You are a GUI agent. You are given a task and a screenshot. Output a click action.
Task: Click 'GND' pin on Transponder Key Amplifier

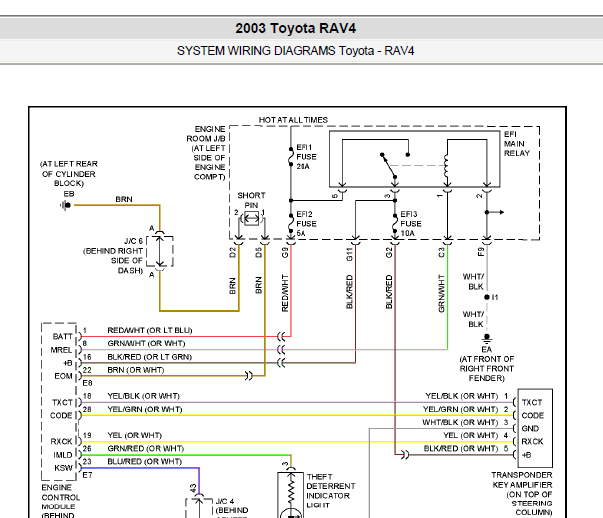(x=530, y=428)
